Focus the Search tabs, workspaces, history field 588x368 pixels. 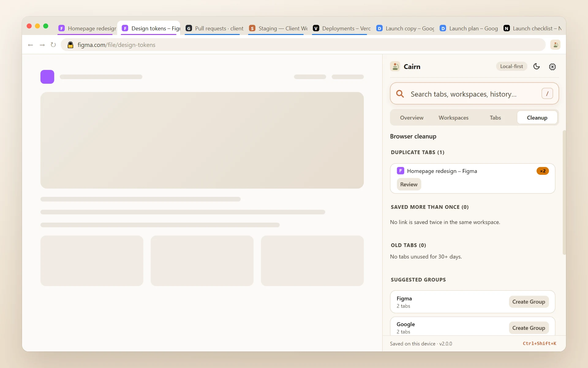(474, 94)
